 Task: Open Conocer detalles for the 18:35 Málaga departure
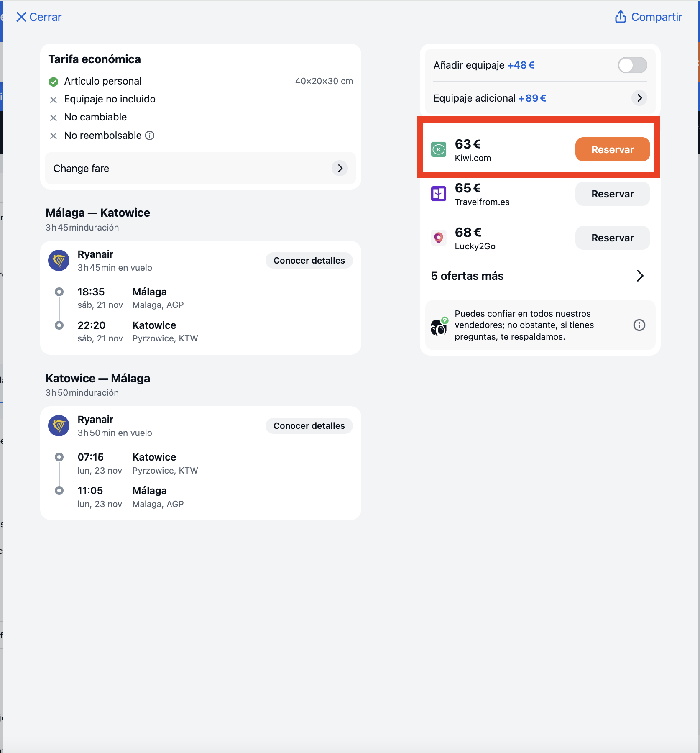(309, 261)
